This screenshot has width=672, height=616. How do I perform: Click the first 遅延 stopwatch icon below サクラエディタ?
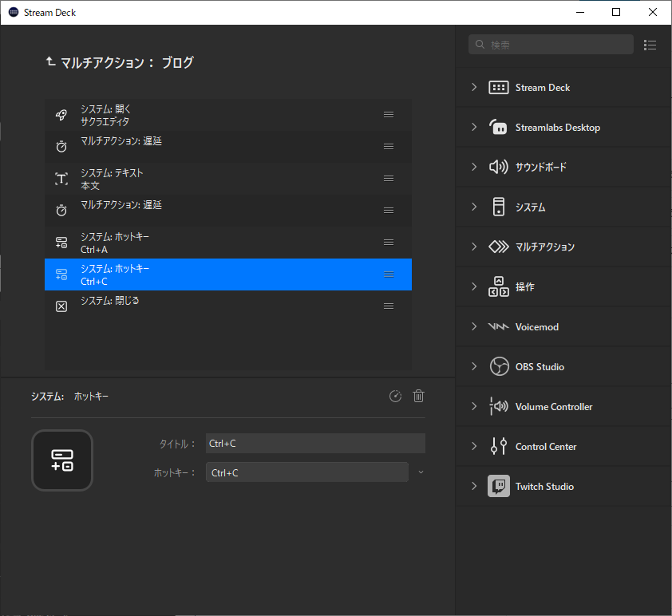click(61, 147)
